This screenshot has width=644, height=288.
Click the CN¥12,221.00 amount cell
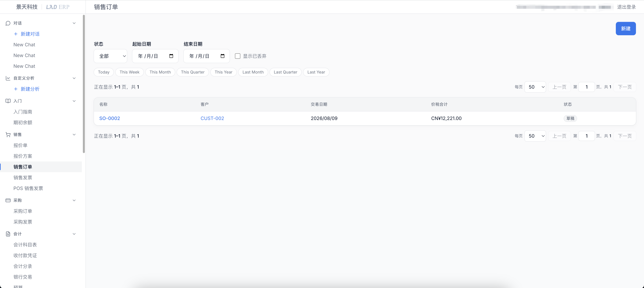coord(446,118)
